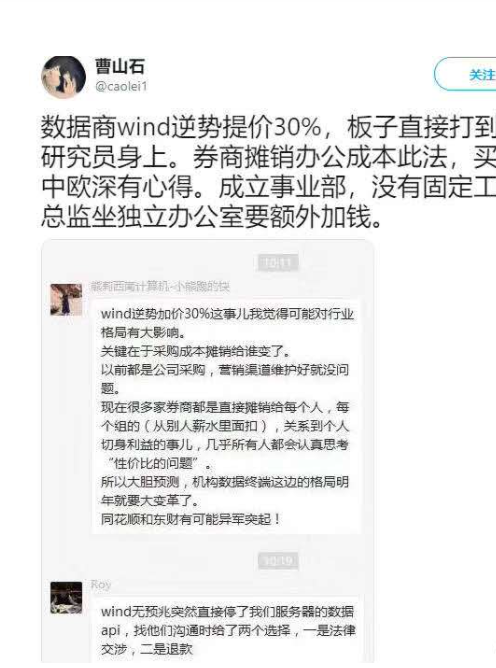Click the 10:19 chat timestamp

[x=278, y=561]
